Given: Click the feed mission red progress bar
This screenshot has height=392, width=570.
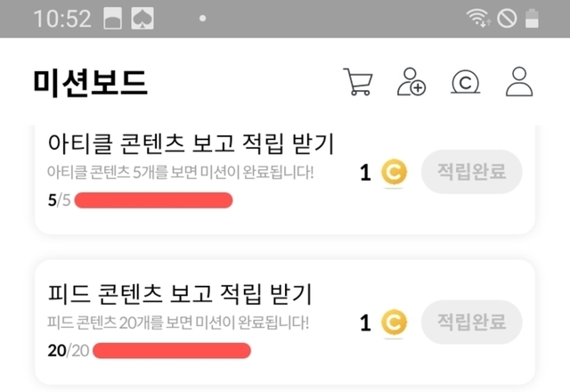Looking at the screenshot, I should 172,350.
